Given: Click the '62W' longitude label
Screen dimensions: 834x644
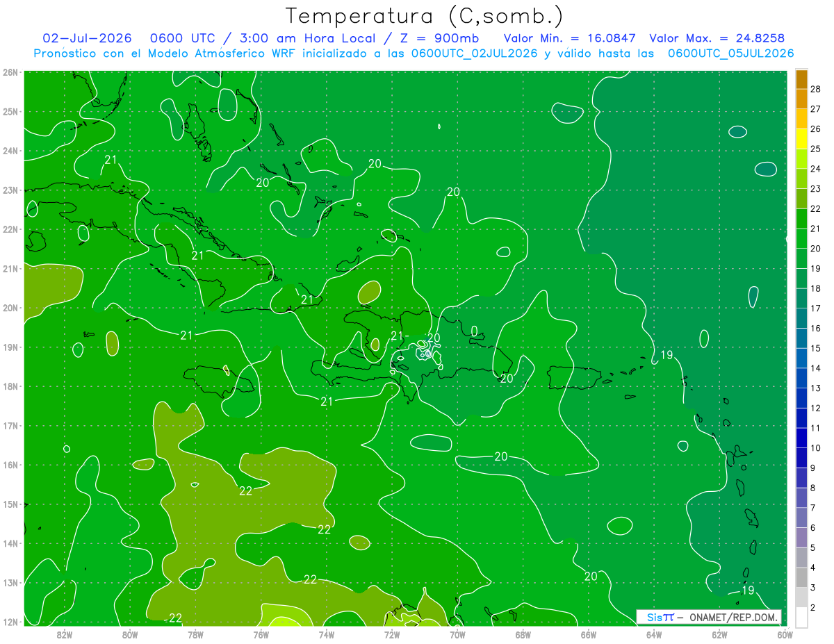Looking at the screenshot, I should tap(719, 634).
